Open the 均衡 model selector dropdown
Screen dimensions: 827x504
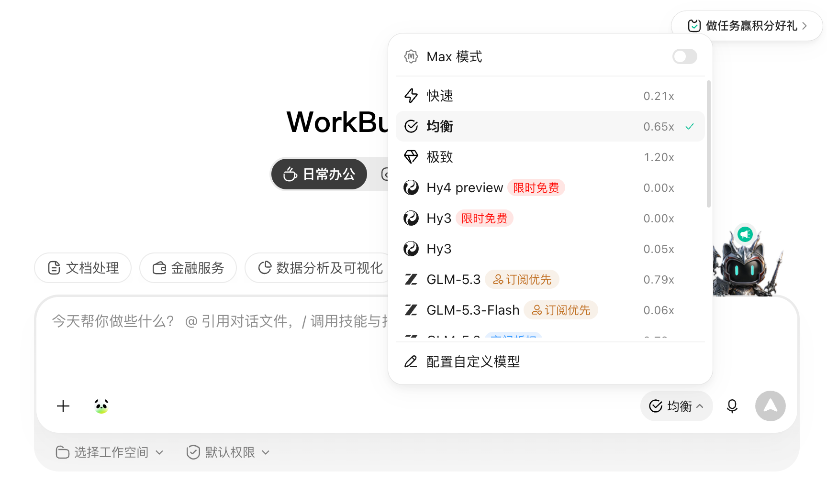(x=676, y=406)
